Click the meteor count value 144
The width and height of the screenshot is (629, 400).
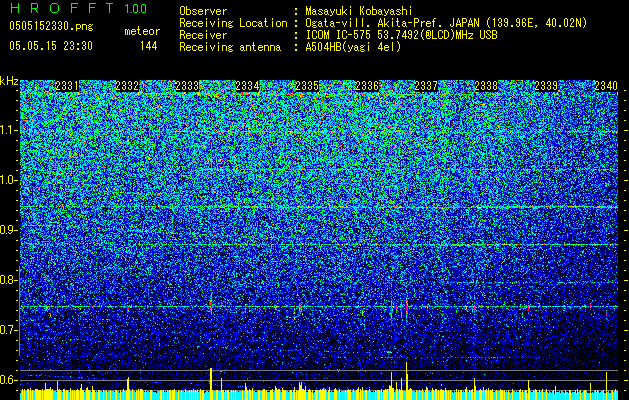[x=148, y=46]
